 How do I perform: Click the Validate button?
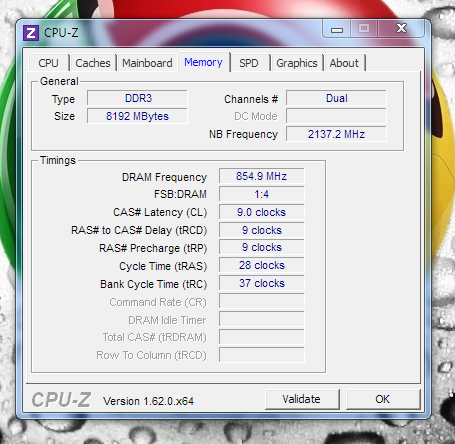pos(302,399)
